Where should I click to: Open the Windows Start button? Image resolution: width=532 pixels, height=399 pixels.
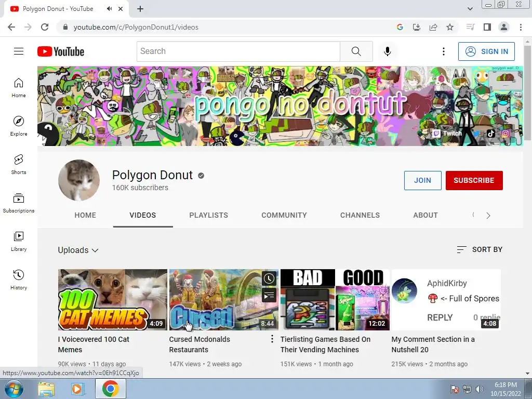(14, 389)
